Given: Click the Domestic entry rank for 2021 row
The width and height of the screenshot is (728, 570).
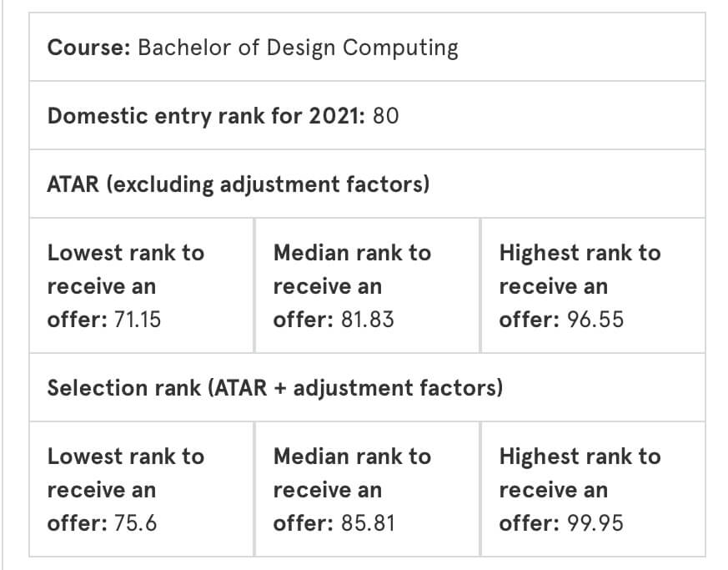Looking at the screenshot, I should coord(367,115).
